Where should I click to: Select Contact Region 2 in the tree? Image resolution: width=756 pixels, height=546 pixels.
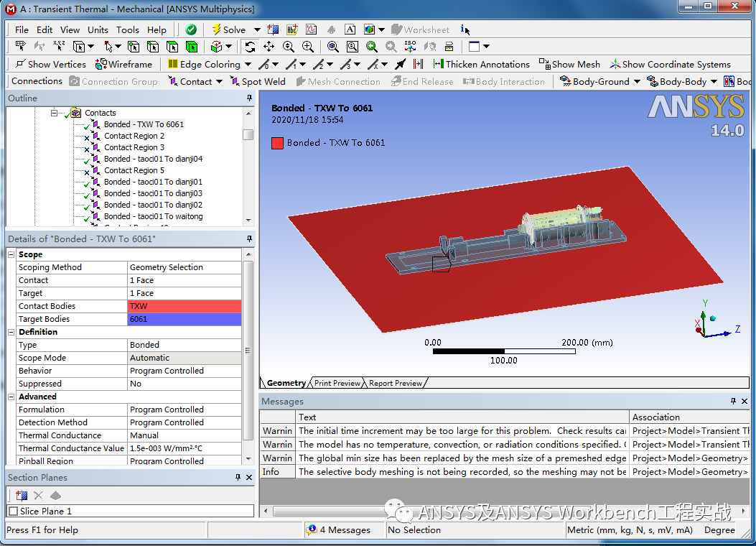(134, 136)
